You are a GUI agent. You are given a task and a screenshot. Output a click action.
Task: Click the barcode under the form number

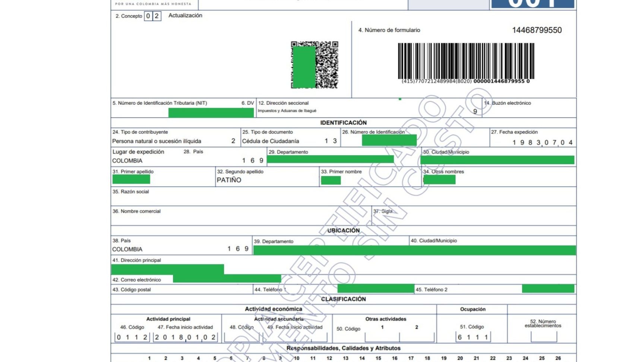click(466, 61)
